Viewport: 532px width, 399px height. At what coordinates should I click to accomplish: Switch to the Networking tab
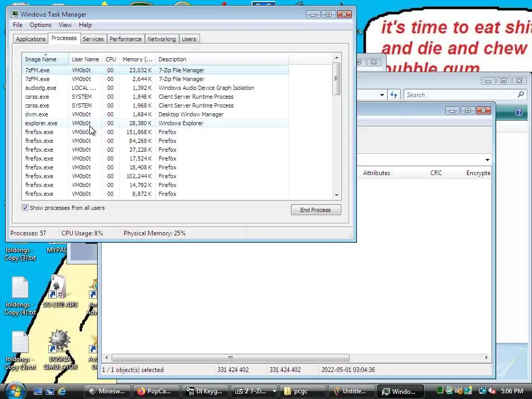(162, 39)
